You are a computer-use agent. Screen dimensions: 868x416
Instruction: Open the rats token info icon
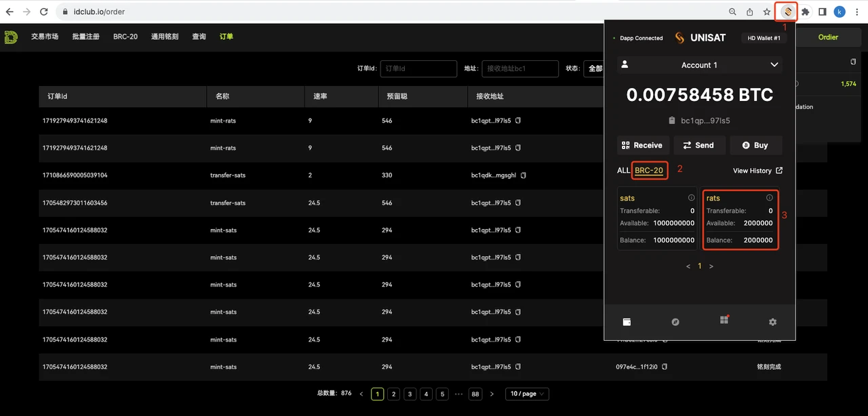click(770, 198)
